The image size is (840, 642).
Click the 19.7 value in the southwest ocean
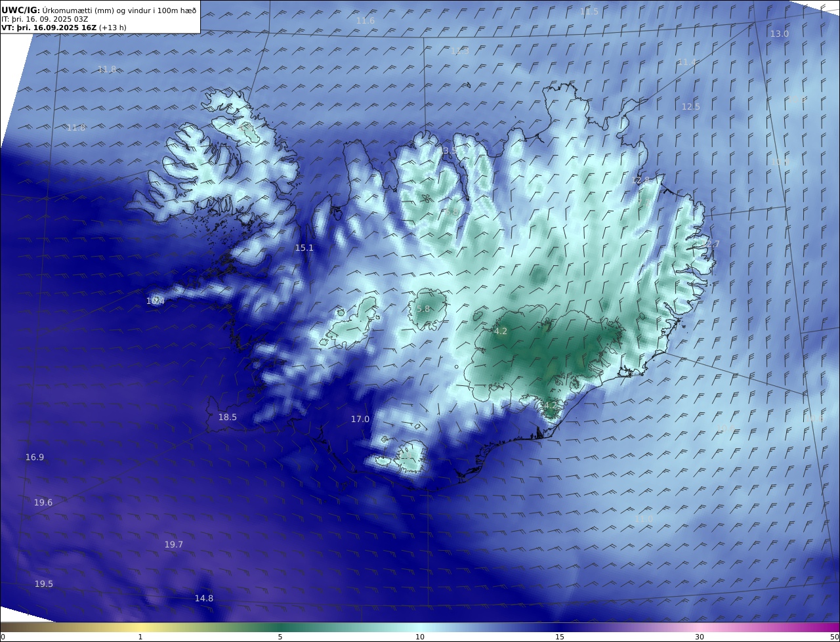[174, 545]
